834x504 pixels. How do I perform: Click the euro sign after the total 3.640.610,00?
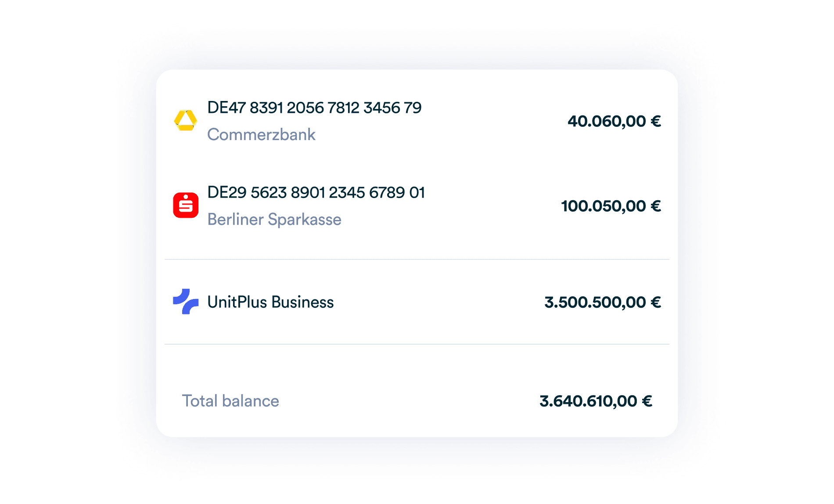647,401
